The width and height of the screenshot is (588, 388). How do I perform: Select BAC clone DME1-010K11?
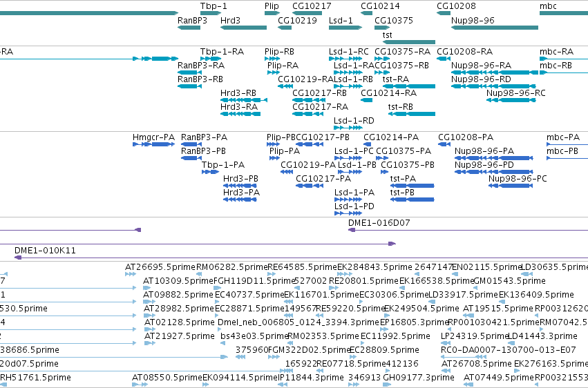click(301, 258)
